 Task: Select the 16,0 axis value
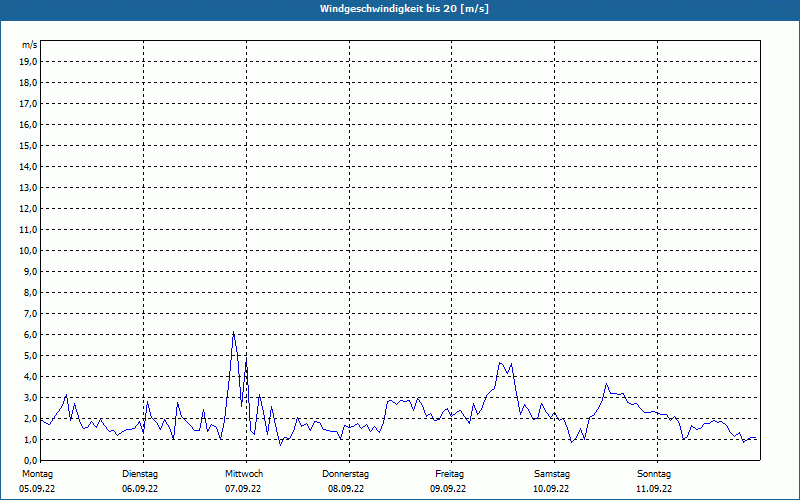click(28, 124)
